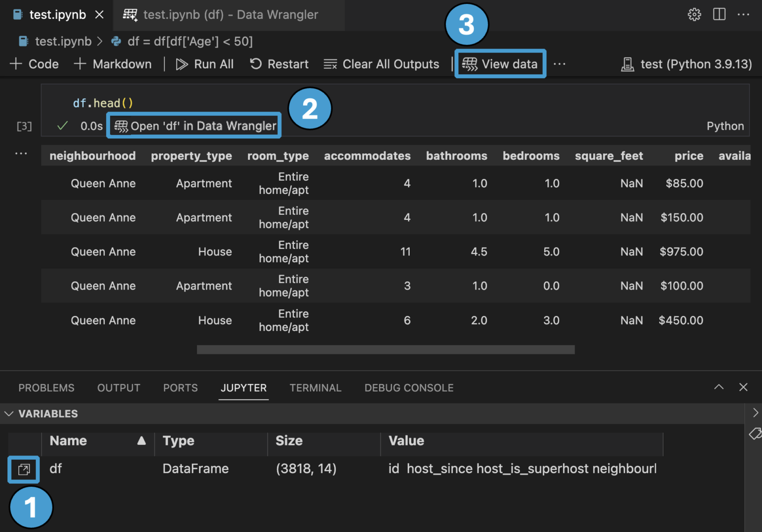
Task: Switch to the Data Wrangler tab
Action: [x=228, y=14]
